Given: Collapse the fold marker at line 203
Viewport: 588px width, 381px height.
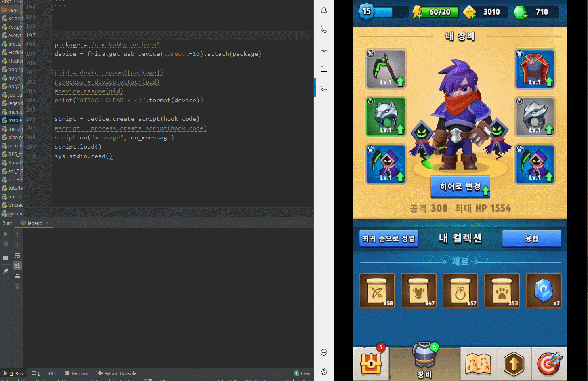Looking at the screenshot, I should [x=52, y=91].
